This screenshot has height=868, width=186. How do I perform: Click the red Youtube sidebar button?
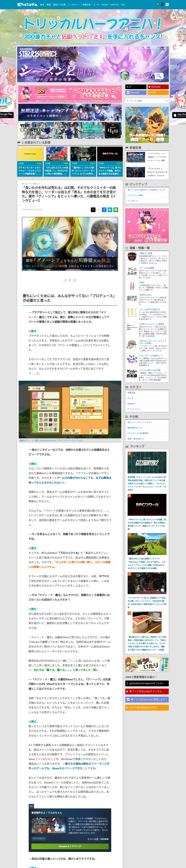158,87
